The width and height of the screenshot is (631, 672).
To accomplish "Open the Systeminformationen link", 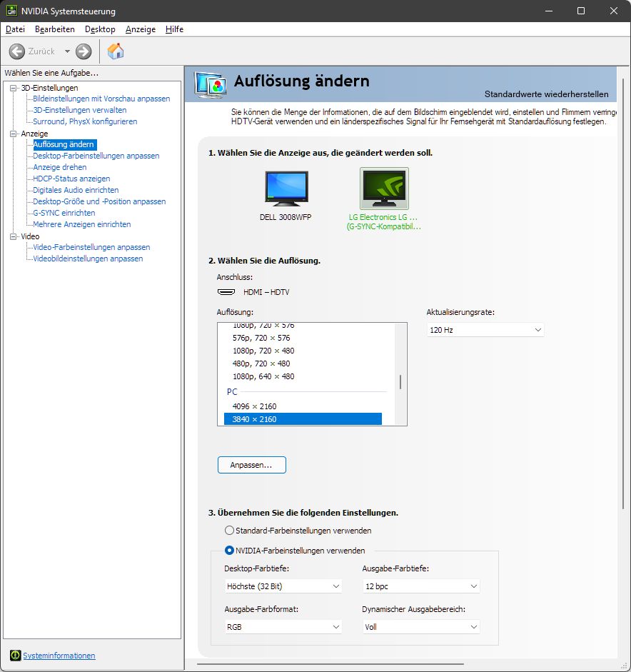I will [59, 656].
